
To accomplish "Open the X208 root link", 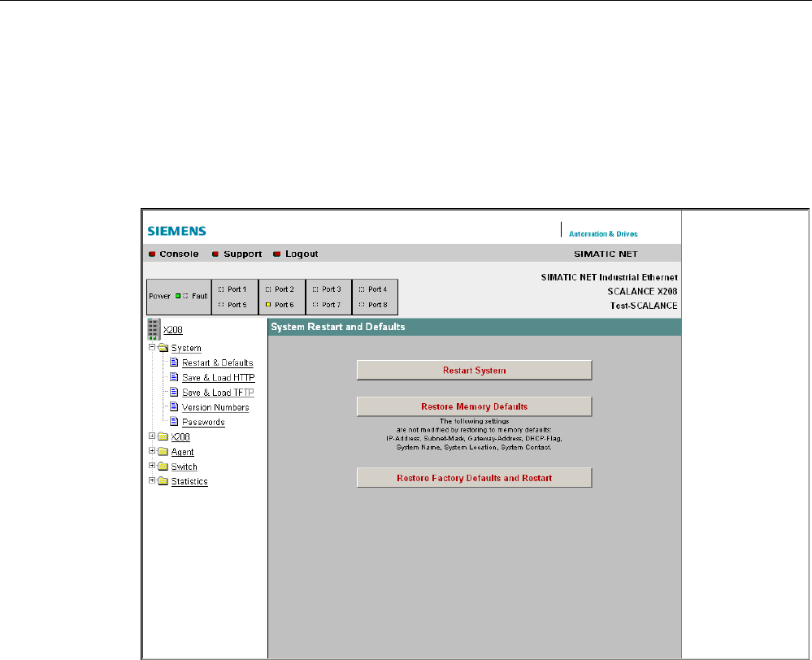I will point(173,330).
